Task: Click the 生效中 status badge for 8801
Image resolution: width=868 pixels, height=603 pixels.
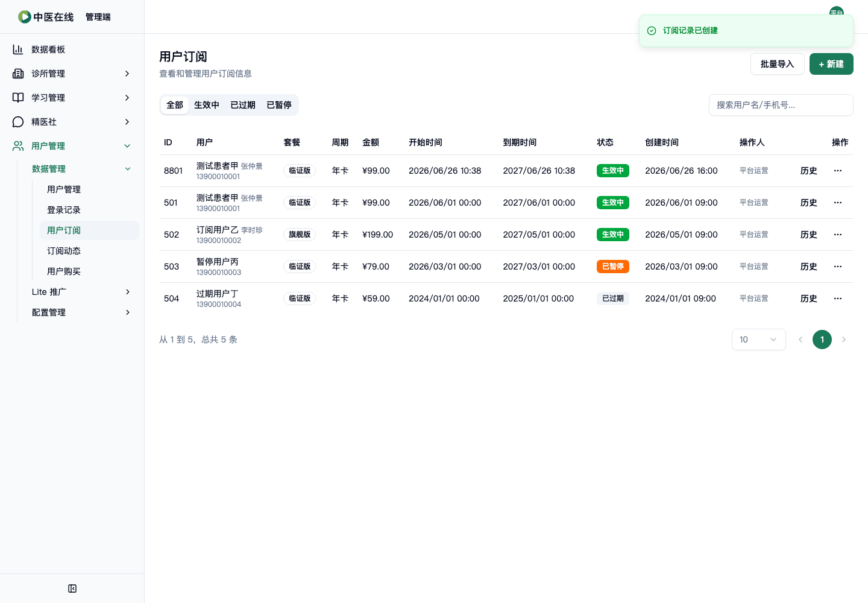Action: coord(613,171)
